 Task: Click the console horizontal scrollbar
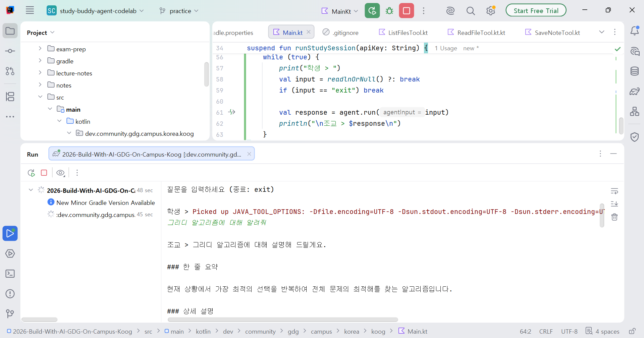283,320
